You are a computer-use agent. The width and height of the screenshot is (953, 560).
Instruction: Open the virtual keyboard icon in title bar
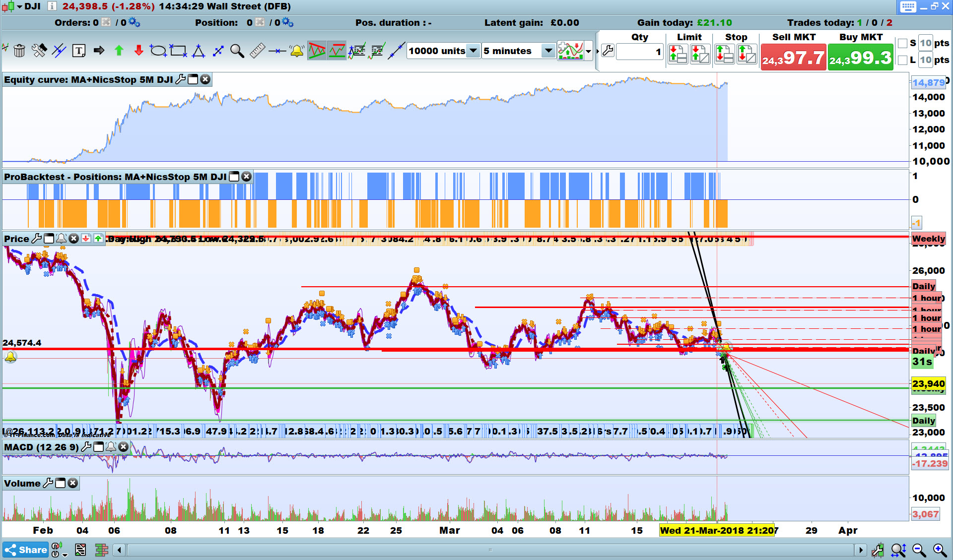coord(908,6)
